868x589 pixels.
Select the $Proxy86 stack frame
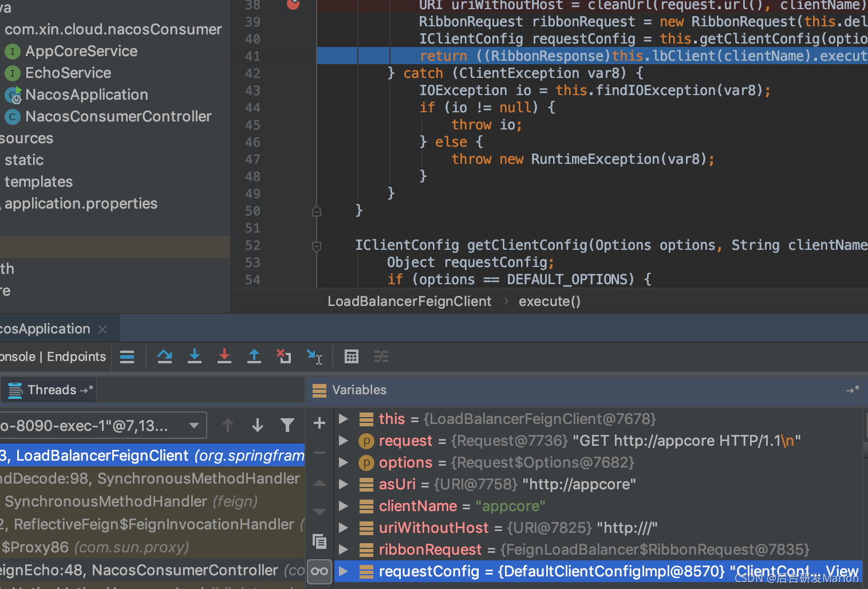(152, 547)
